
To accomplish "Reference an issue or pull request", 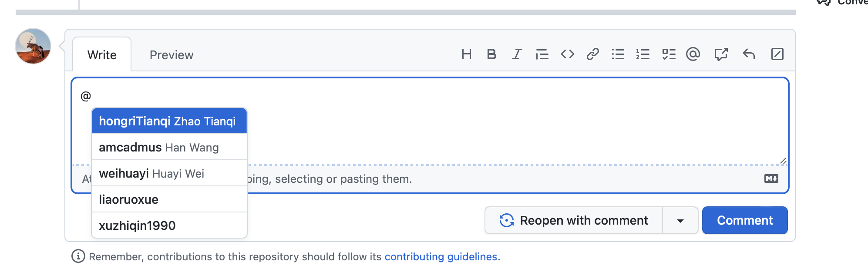I will 721,54.
